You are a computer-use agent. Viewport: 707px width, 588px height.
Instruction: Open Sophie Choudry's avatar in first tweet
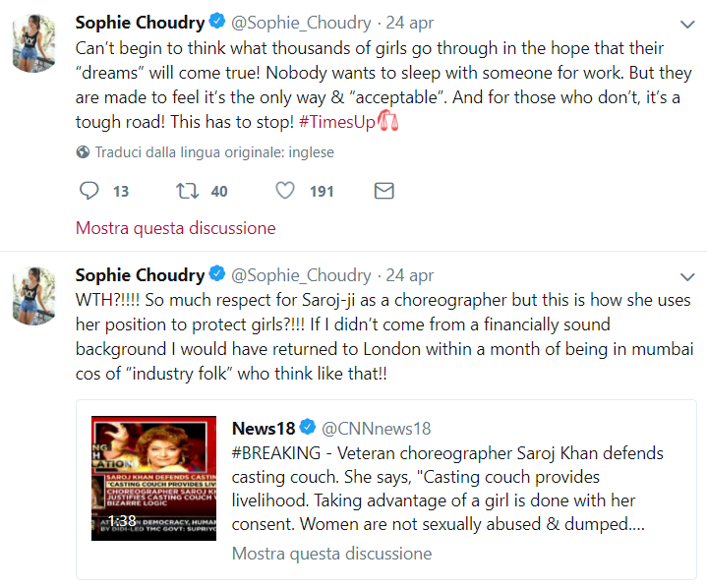[33, 43]
